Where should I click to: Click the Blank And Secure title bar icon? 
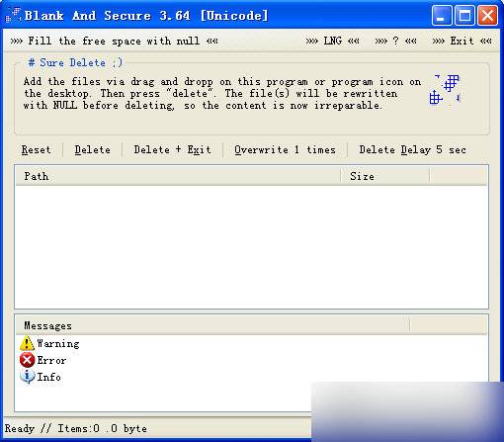click(x=13, y=15)
